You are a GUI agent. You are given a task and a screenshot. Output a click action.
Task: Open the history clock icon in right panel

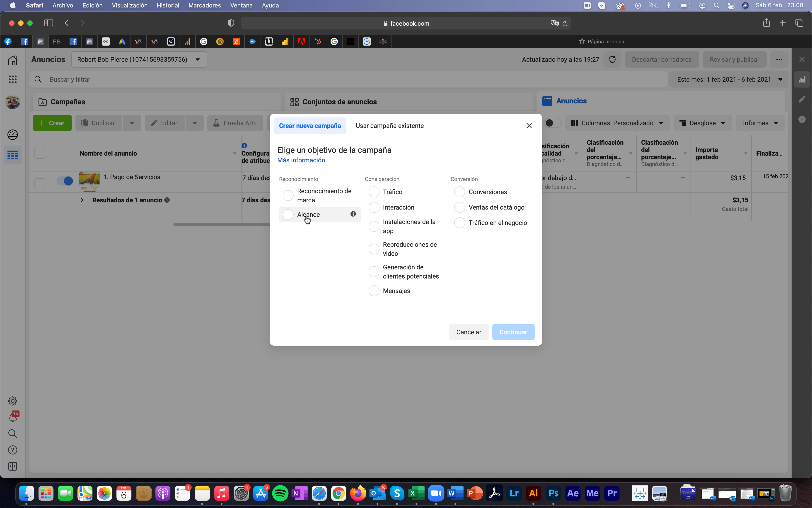coord(802,119)
